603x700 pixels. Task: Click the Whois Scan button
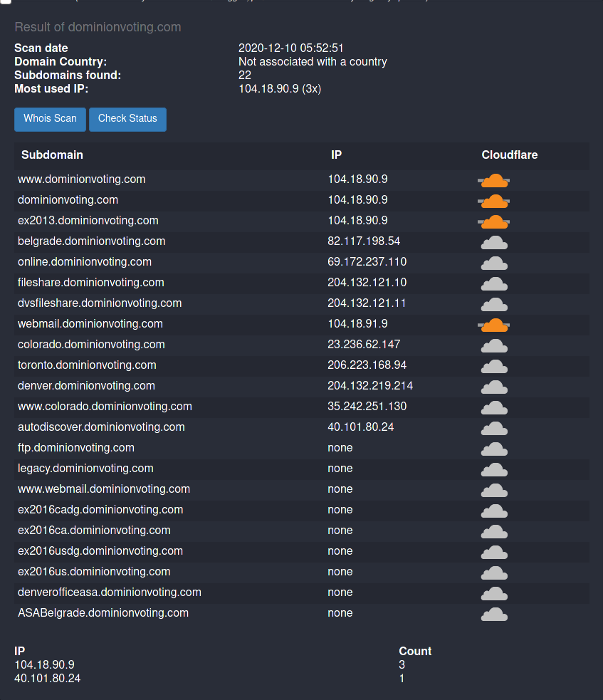click(50, 119)
